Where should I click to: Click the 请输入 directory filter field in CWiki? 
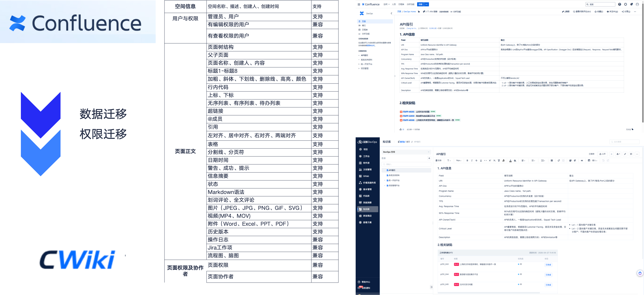click(406, 164)
